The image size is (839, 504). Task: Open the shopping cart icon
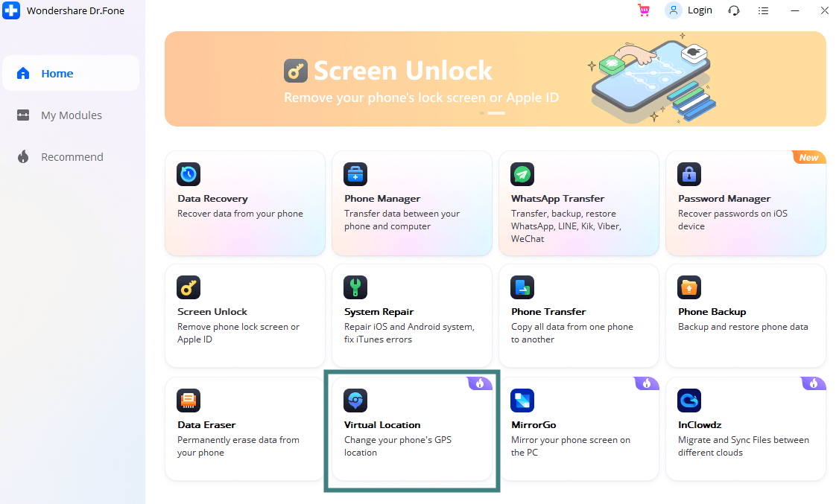[x=644, y=10]
